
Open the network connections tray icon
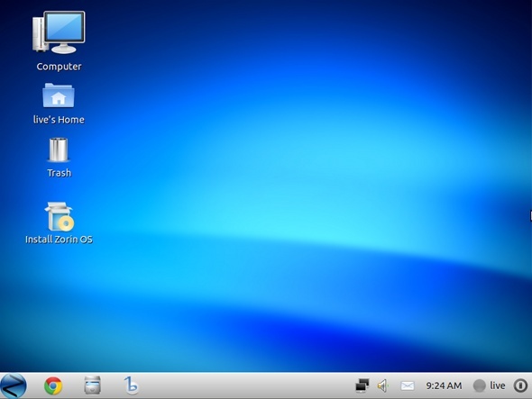pyautogui.click(x=362, y=385)
